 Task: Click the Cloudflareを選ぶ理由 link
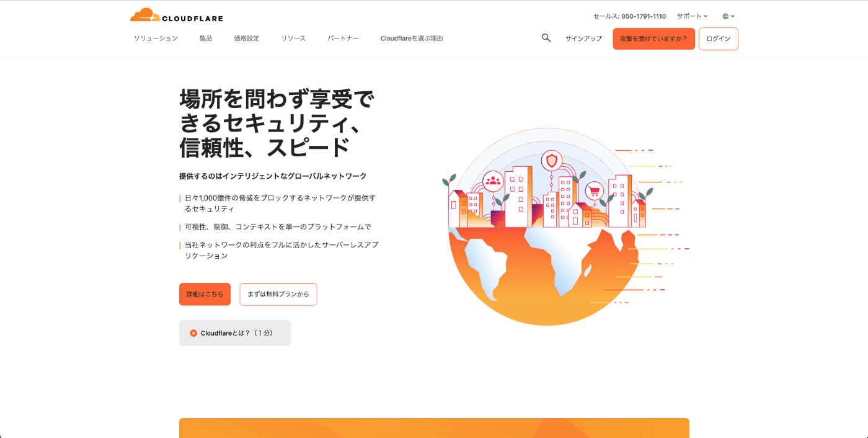412,38
